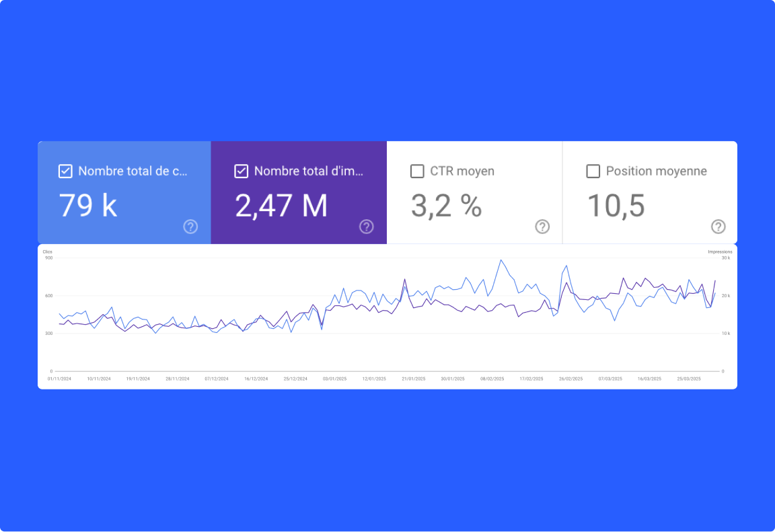Open help icon on the Position moyenne card

718,227
